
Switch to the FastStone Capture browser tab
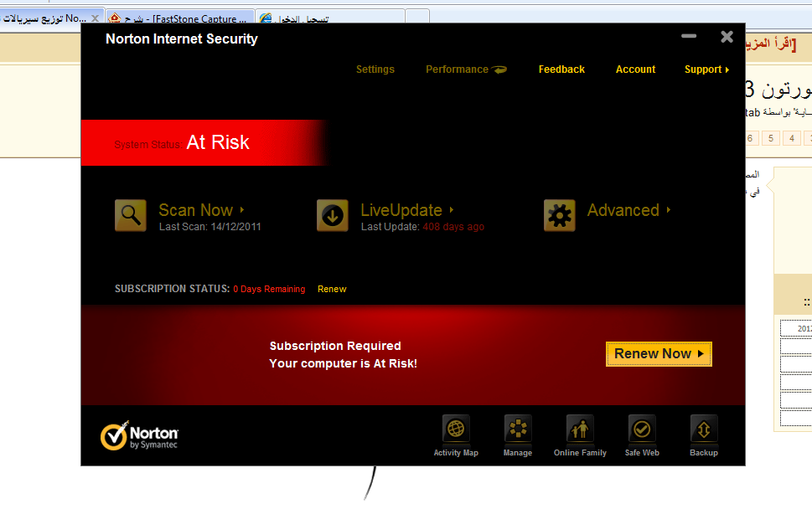[x=179, y=17]
